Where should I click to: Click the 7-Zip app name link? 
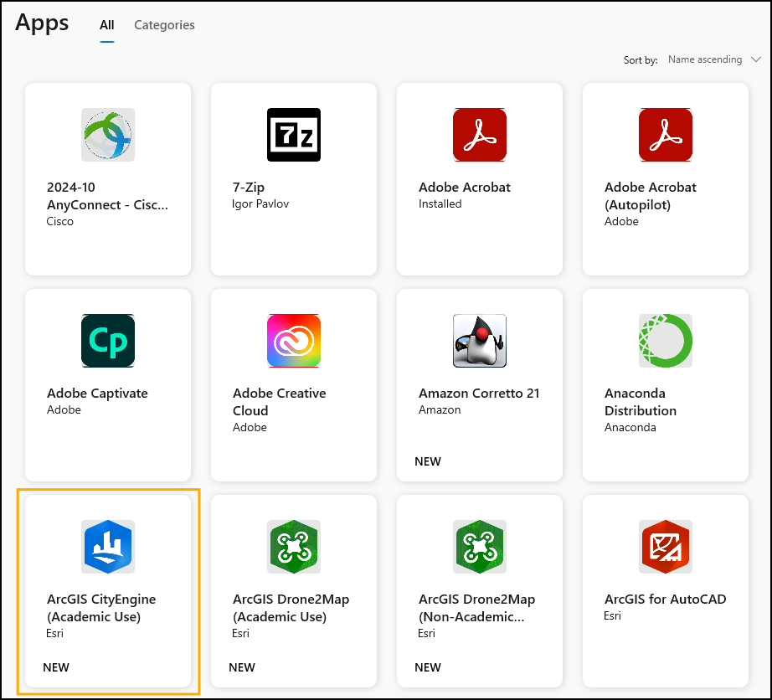pyautogui.click(x=250, y=187)
